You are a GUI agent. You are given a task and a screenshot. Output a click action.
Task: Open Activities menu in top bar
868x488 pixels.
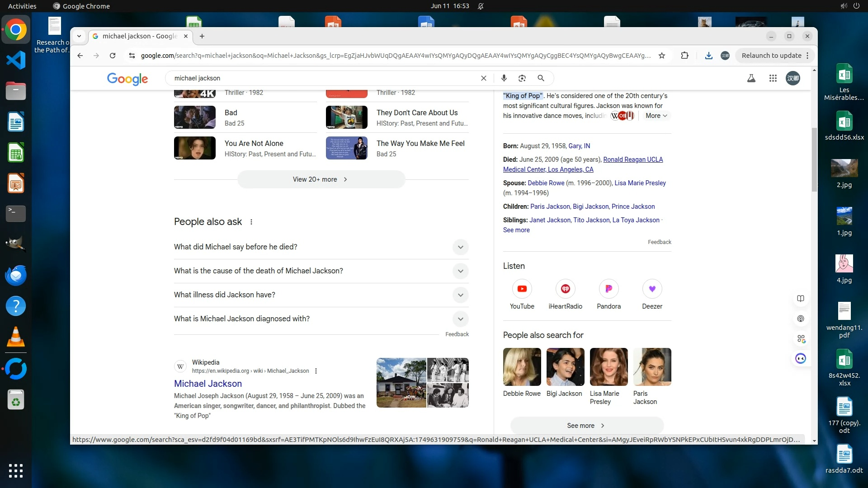tap(22, 6)
